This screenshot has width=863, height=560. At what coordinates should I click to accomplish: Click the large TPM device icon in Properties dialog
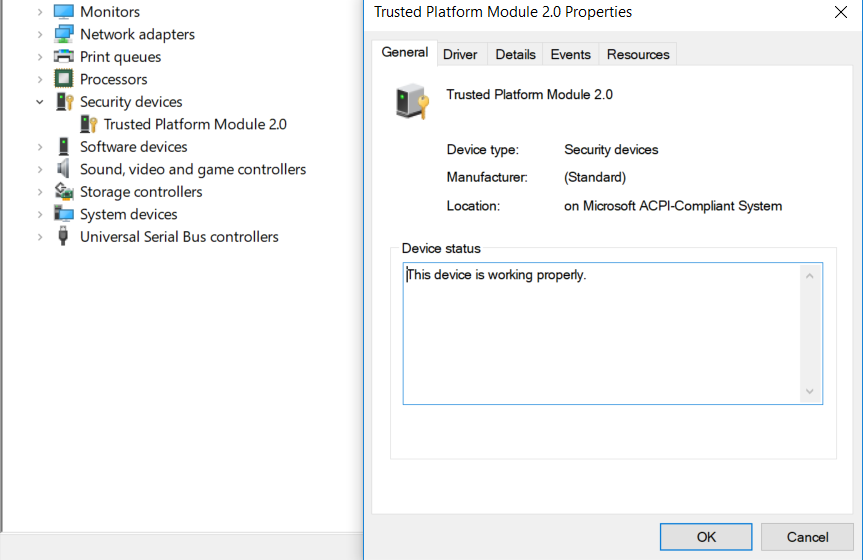[x=412, y=102]
